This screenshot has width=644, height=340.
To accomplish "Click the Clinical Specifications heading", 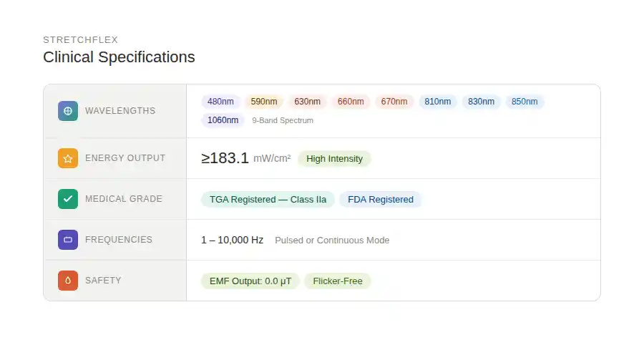I will point(119,57).
